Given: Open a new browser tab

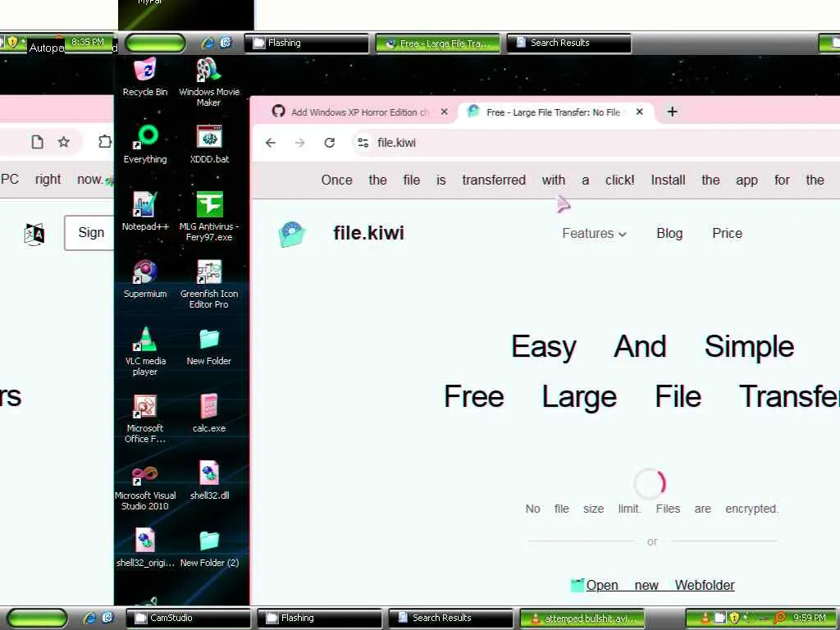Looking at the screenshot, I should coord(673,112).
